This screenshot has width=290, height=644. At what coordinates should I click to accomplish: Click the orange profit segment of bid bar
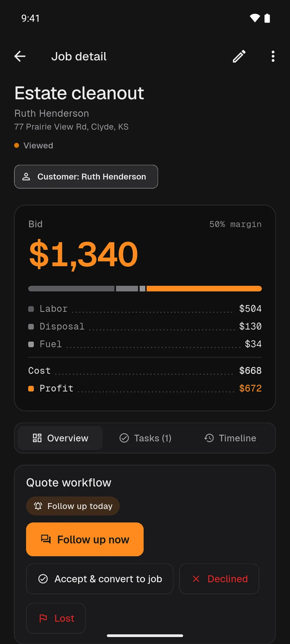204,289
